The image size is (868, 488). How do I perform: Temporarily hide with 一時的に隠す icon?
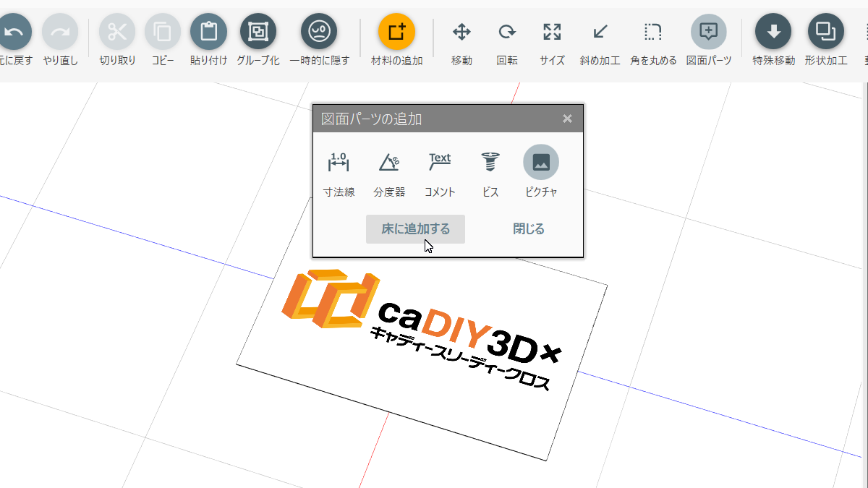(x=319, y=32)
